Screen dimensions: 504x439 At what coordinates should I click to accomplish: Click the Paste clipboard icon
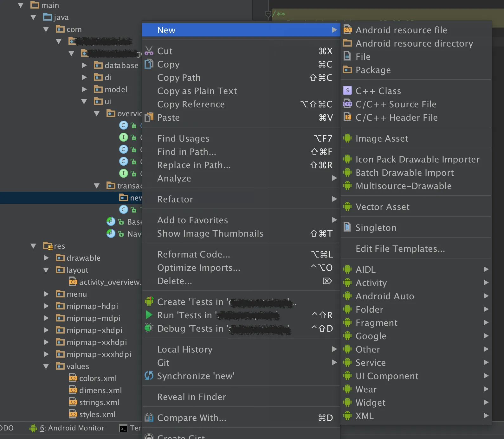tap(149, 117)
